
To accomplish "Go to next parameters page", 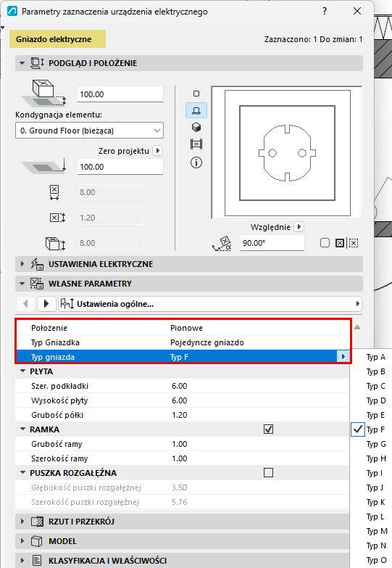I will 46,304.
